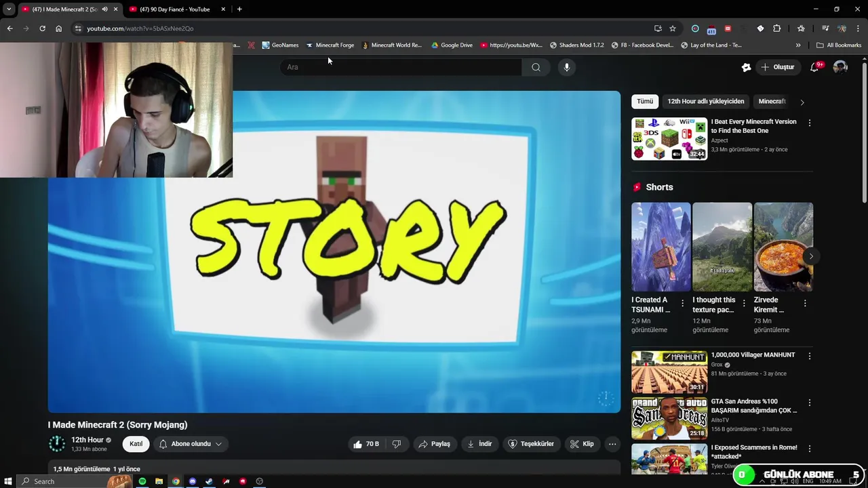Viewport: 868px width, 488px height.
Task: Click the Teşekkürler thanks button
Action: pos(532,444)
